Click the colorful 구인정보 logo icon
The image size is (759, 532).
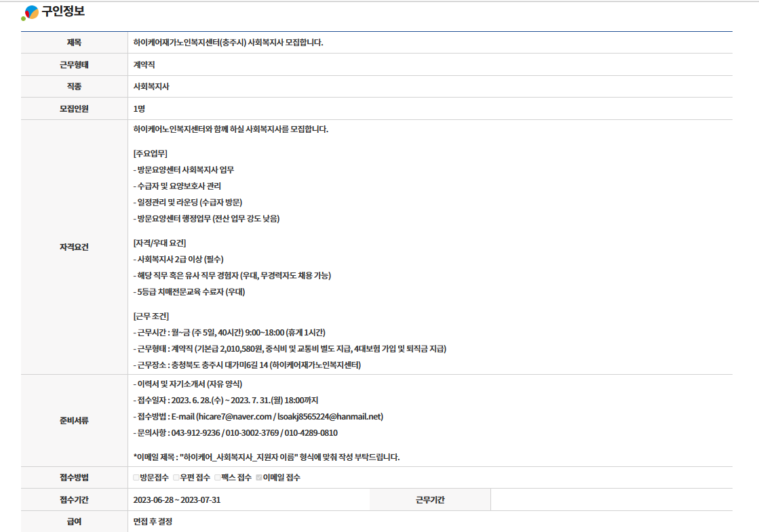tap(31, 12)
